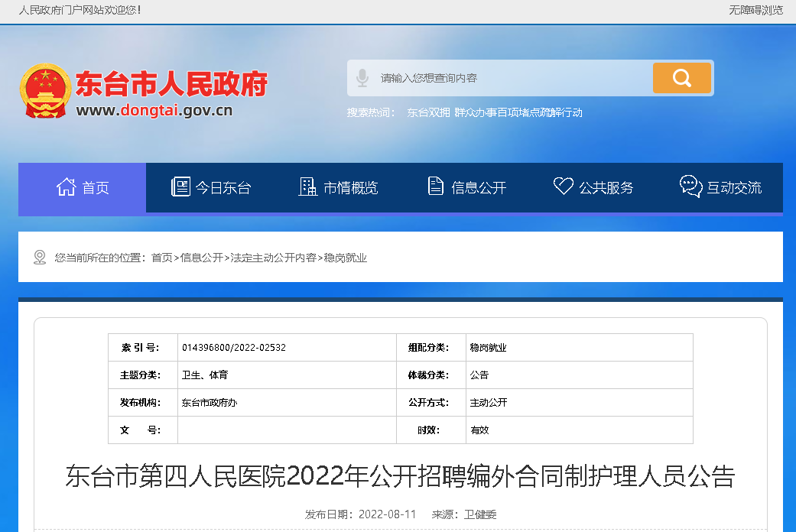This screenshot has height=532, width=796.
Task: Click the house icon beside 首页
Action: [67, 187]
